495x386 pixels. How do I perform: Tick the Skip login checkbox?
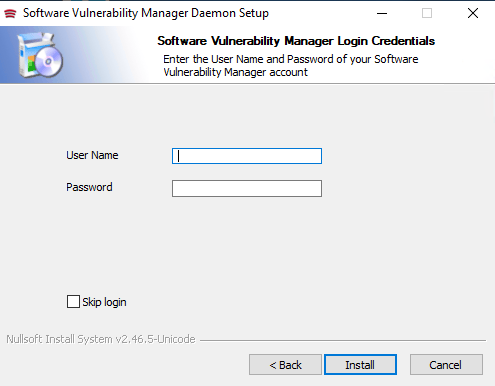(x=73, y=302)
